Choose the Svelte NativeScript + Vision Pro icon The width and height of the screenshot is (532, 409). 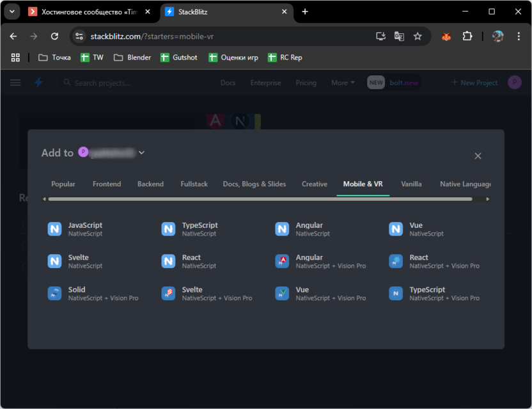[x=168, y=293]
